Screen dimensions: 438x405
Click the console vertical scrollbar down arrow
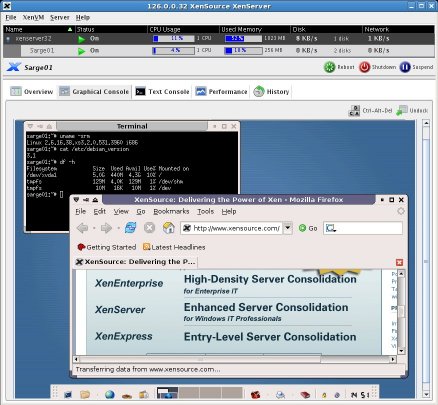tap(426, 395)
